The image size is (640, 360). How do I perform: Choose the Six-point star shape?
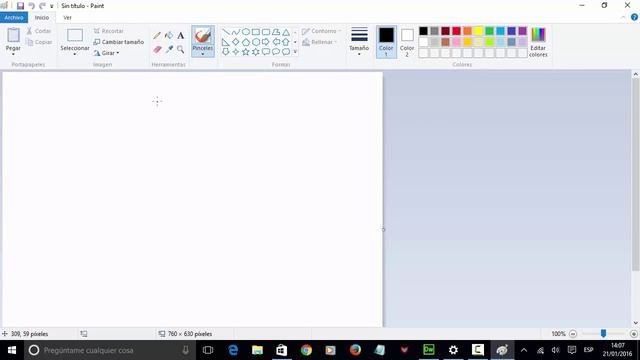pyautogui.click(x=256, y=52)
